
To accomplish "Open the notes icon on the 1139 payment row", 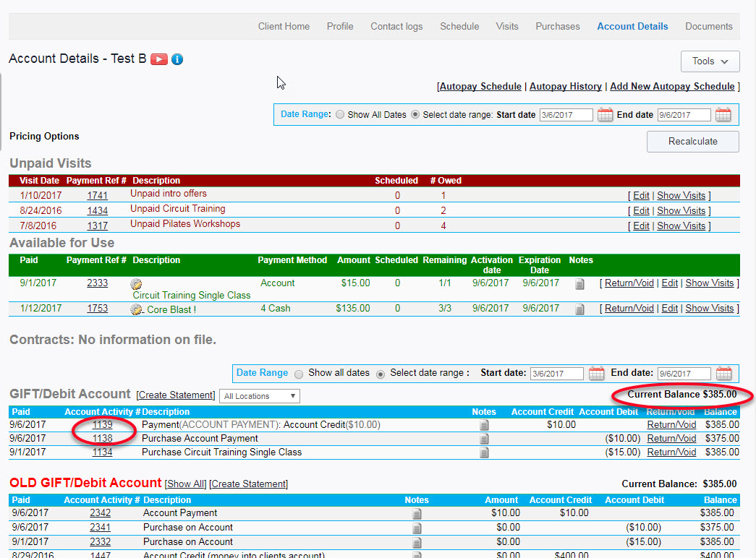I will [485, 425].
